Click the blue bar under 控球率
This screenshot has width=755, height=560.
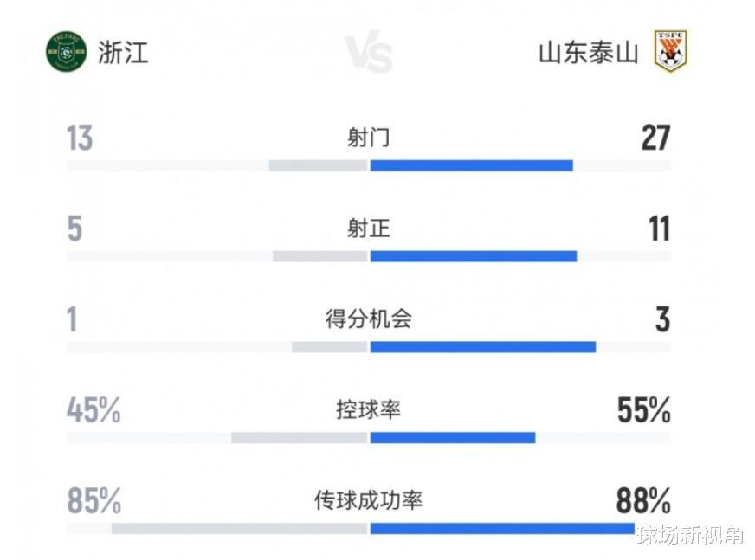point(452,437)
